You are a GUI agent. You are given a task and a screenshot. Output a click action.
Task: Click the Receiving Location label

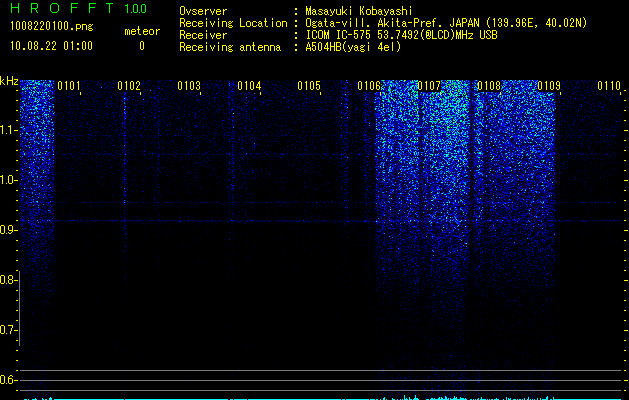[x=233, y=23]
